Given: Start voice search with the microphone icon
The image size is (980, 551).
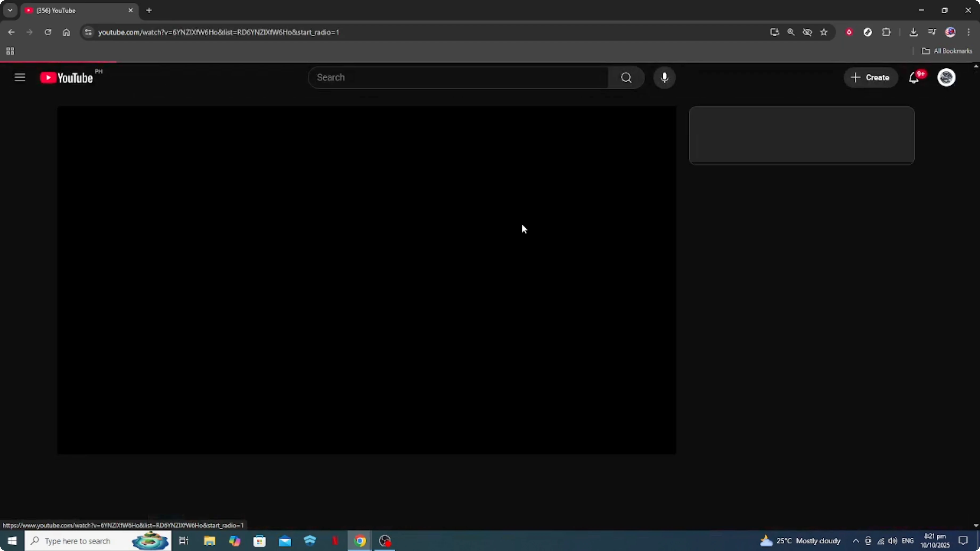Looking at the screenshot, I should (664, 77).
